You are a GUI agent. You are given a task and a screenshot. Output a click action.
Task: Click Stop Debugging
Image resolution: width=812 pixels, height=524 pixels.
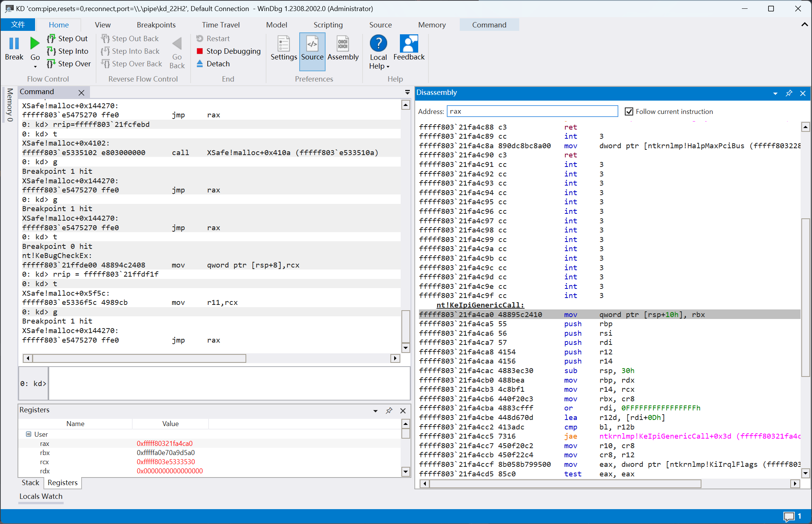(x=228, y=51)
